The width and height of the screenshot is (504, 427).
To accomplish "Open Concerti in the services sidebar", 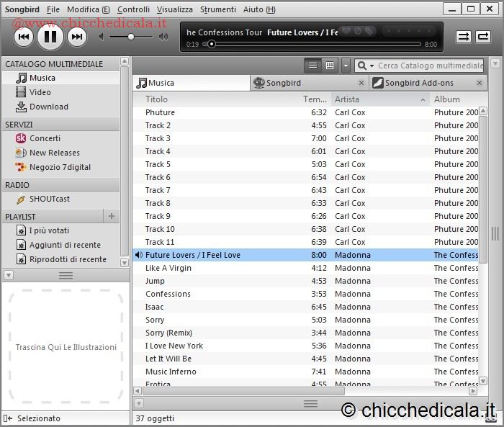I will coord(45,138).
